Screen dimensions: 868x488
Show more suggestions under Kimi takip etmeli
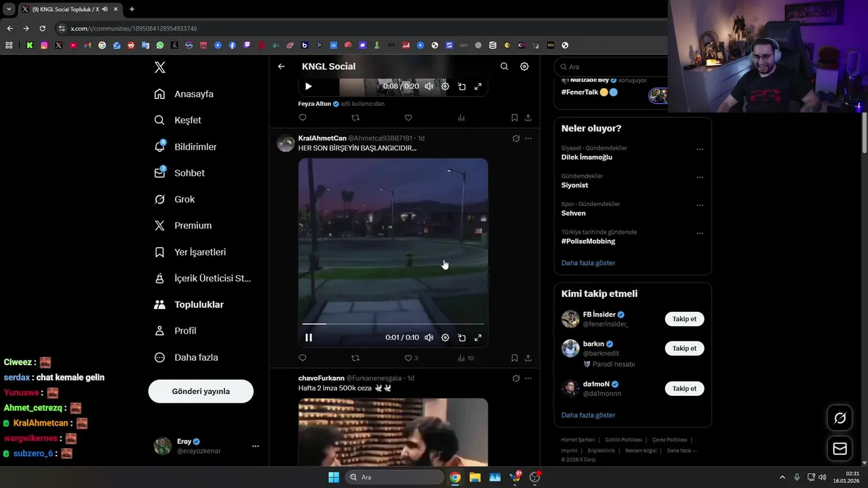pyautogui.click(x=589, y=415)
